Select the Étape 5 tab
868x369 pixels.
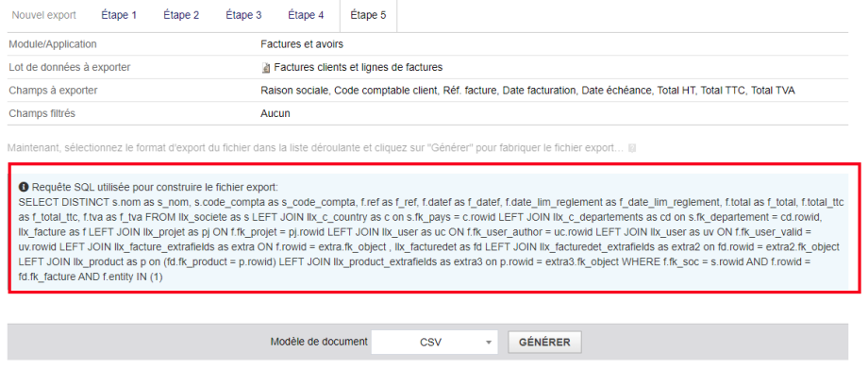tap(368, 15)
